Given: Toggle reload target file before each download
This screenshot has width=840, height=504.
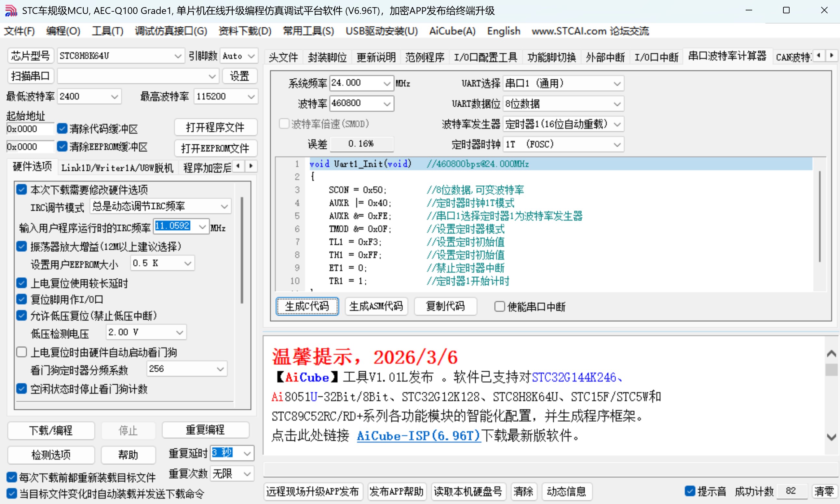Looking at the screenshot, I should 12,477.
